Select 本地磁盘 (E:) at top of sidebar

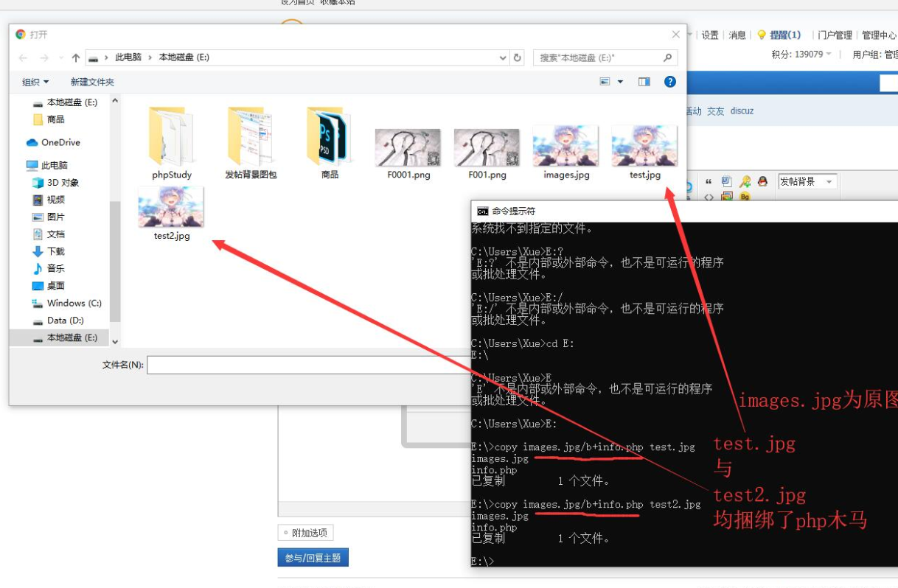[x=65, y=102]
